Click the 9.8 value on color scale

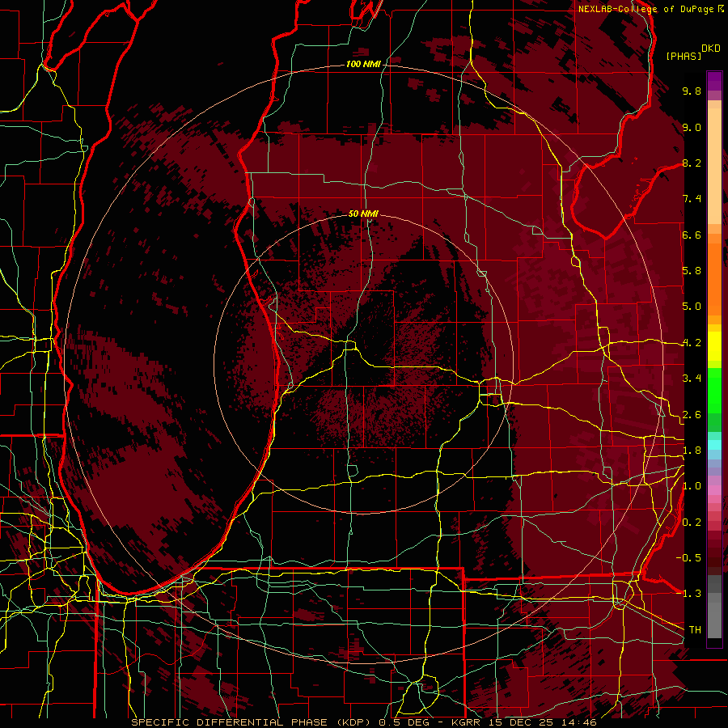692,91
